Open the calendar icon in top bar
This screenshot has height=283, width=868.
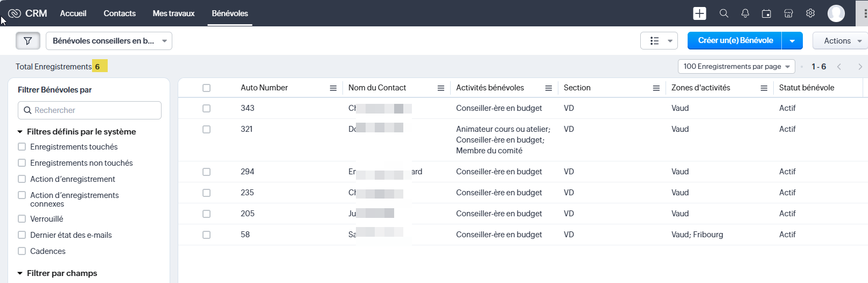(766, 13)
